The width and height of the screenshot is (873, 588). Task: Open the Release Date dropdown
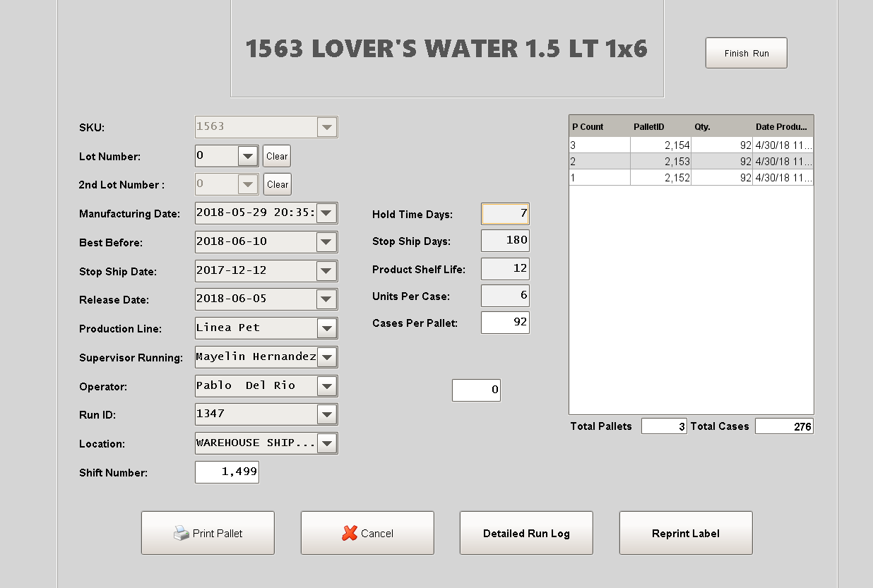[x=326, y=299]
